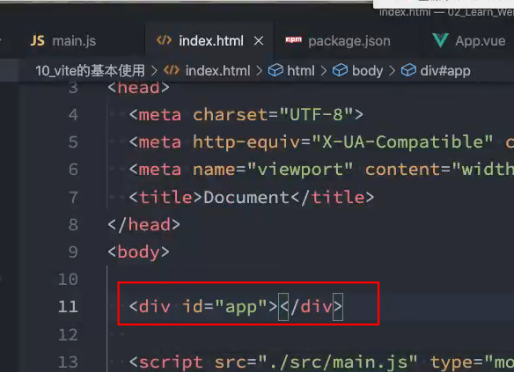Click the charset="UTF-8" attribute
514x372 pixels.
[x=273, y=115]
